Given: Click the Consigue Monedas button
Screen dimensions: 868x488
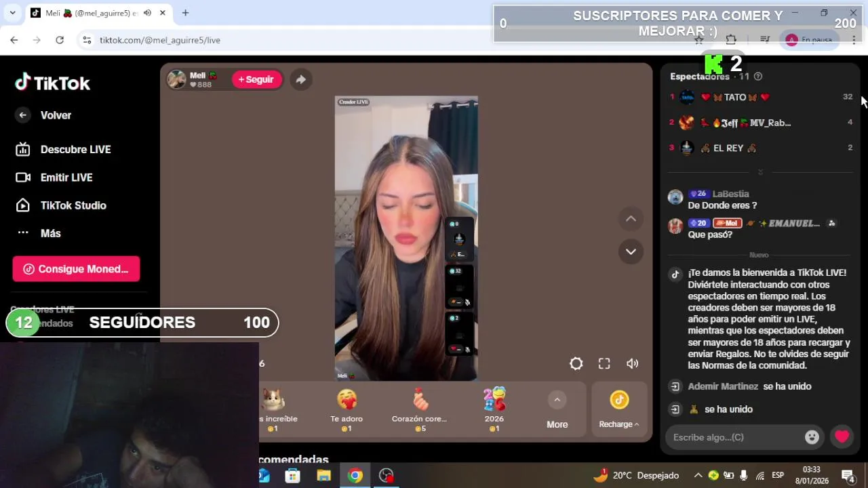Looking at the screenshot, I should click(76, 269).
